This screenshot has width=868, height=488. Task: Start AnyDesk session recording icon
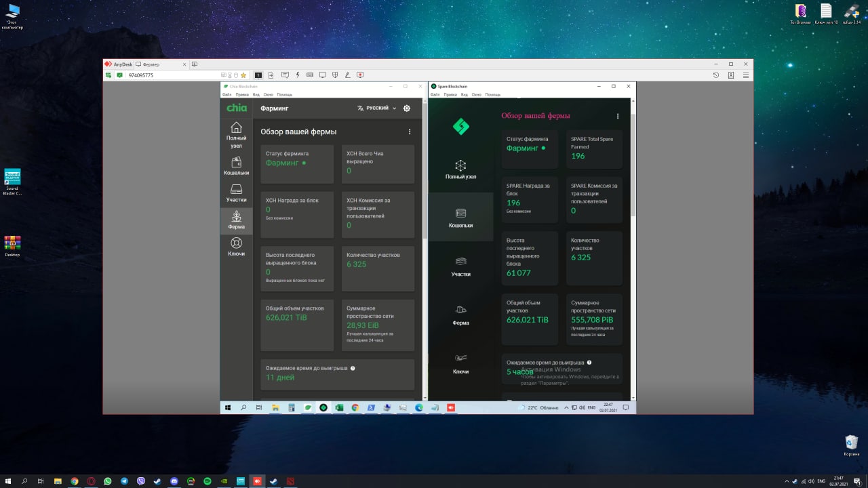[x=360, y=75]
